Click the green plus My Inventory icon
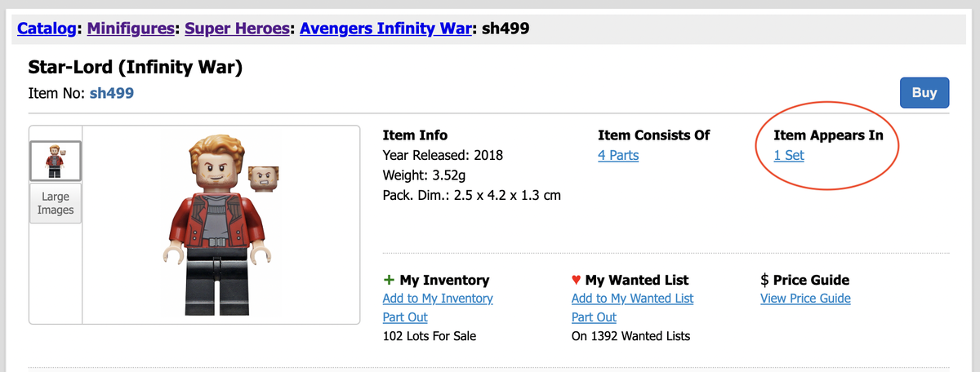The height and width of the screenshot is (372, 980). pyautogui.click(x=389, y=280)
